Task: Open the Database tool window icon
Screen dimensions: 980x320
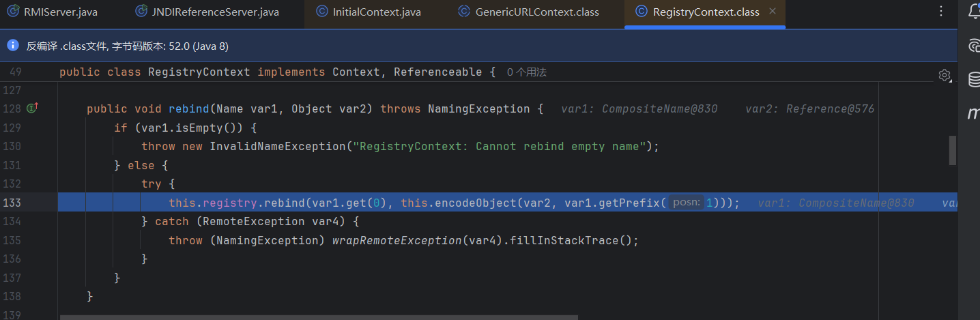Action: [x=975, y=79]
